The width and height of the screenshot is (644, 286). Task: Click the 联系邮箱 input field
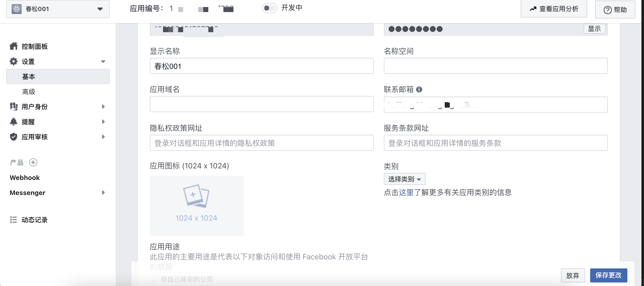coord(496,104)
